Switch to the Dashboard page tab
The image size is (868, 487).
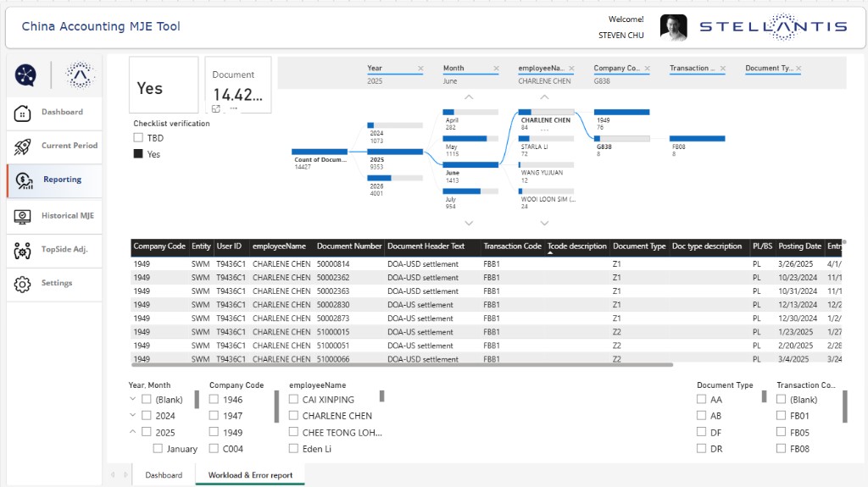coord(164,475)
